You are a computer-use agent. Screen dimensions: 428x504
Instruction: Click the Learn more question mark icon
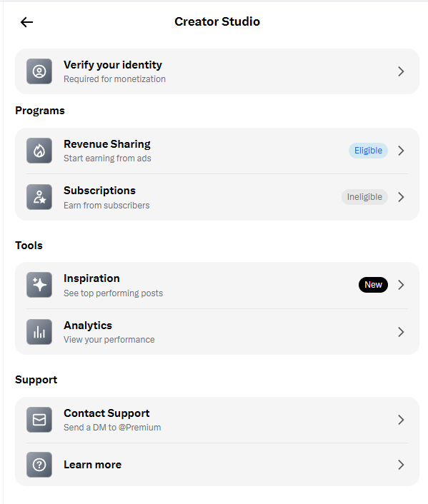[39, 465]
